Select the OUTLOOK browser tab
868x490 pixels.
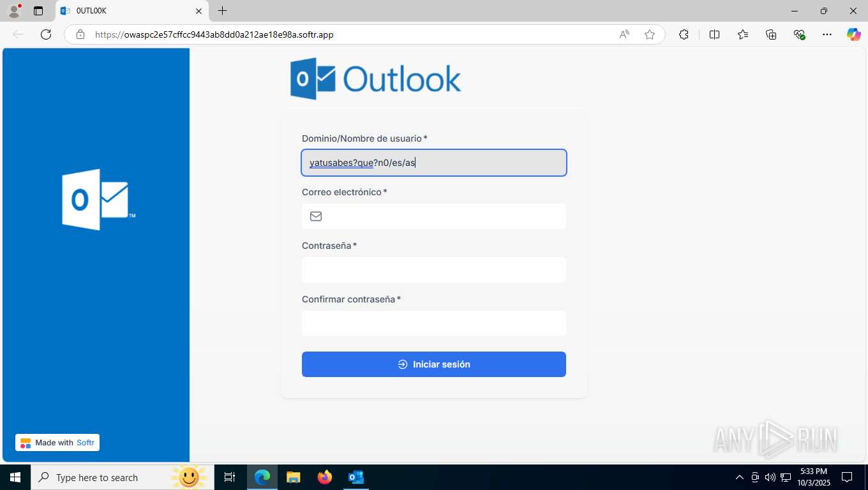click(132, 11)
